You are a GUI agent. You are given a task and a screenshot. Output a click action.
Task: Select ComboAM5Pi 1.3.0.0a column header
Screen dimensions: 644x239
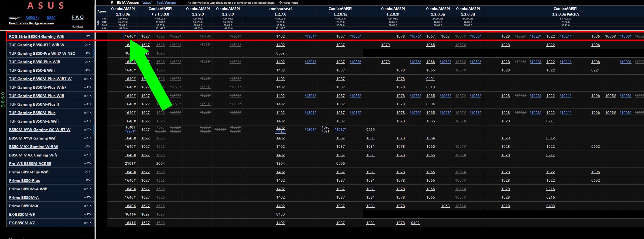[x=123, y=11]
